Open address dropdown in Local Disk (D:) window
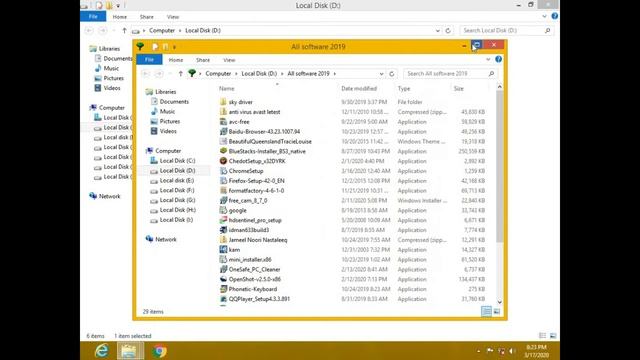Screen dimensions: 640x360 [x=438, y=31]
